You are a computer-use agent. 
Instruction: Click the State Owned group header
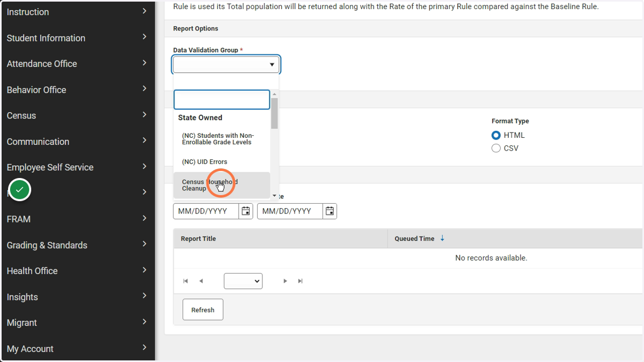coord(200,117)
